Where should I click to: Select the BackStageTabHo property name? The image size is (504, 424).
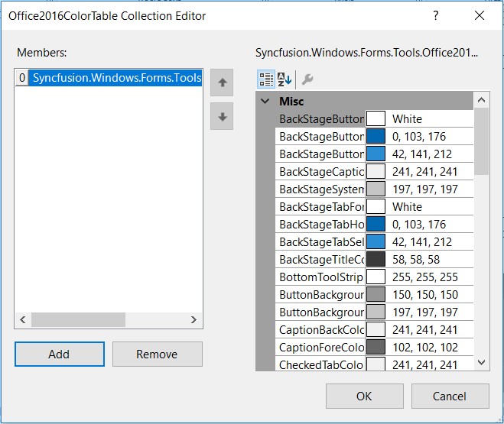pyautogui.click(x=320, y=224)
